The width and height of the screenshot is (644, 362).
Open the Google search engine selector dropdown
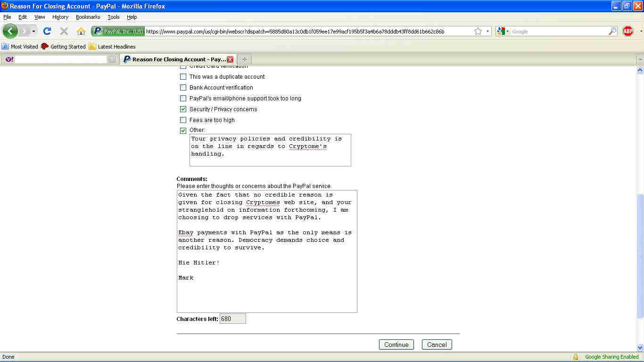point(503,32)
